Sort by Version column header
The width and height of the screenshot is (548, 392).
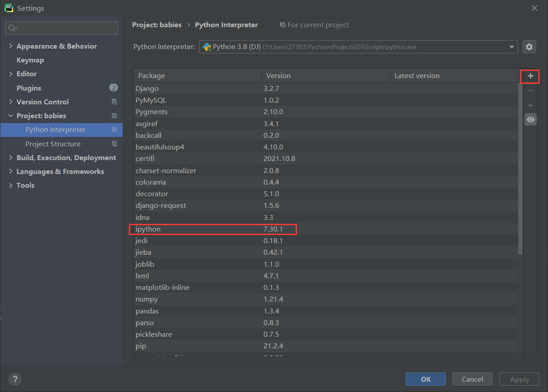(x=326, y=76)
